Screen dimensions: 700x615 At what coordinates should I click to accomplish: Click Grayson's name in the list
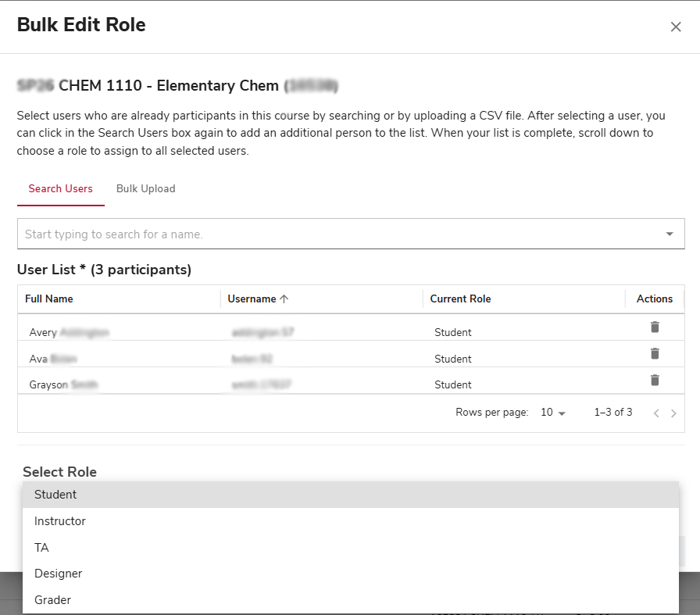click(63, 384)
